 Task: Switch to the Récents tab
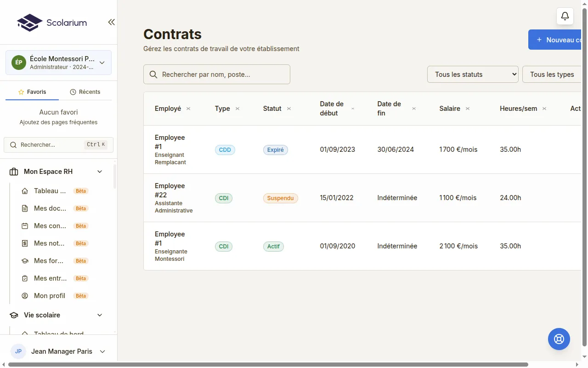pyautogui.click(x=85, y=92)
